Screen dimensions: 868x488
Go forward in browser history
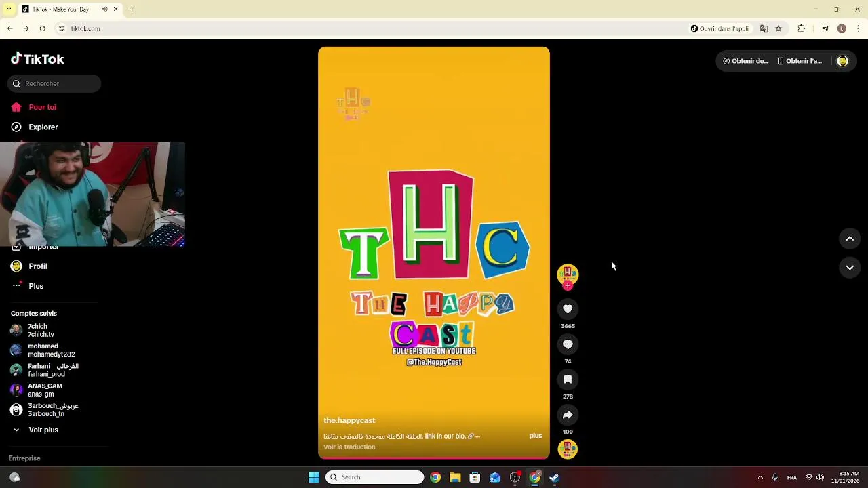[x=26, y=28]
